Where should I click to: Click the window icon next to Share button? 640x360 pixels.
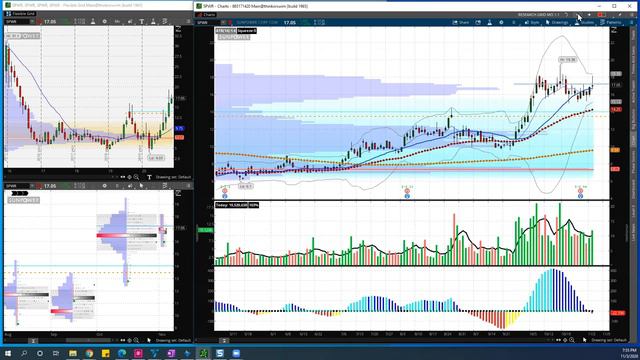pos(478,22)
